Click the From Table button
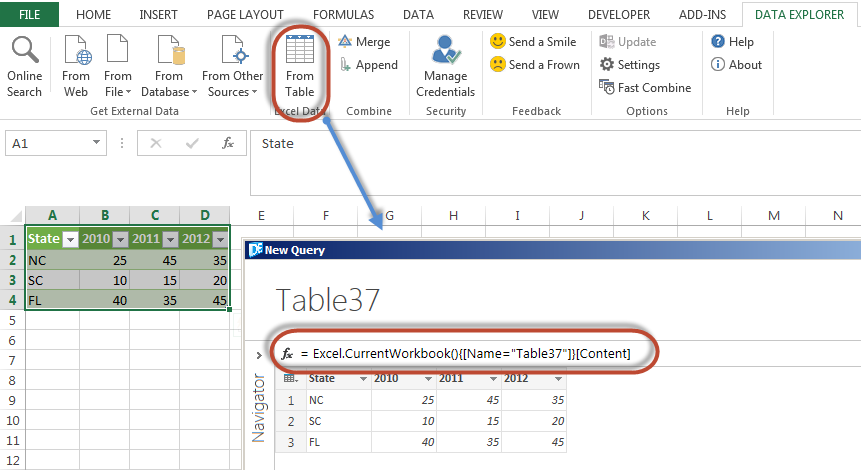The width and height of the screenshot is (861, 470). click(300, 66)
